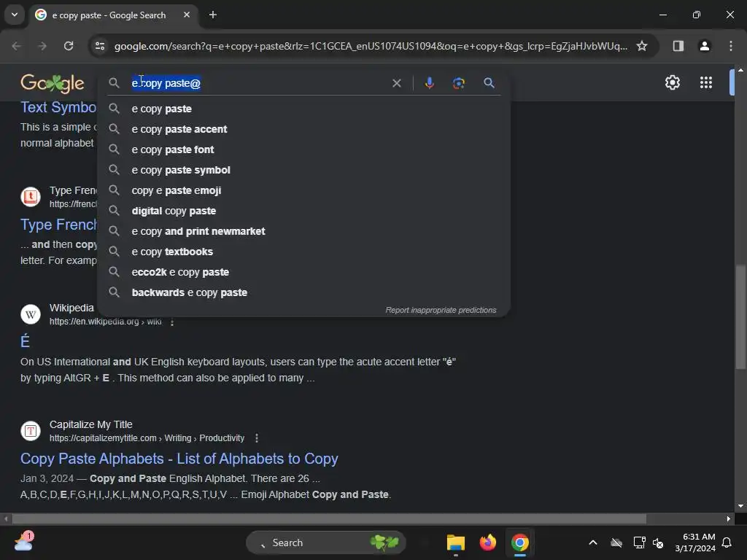Go forward in browser history

click(x=42, y=46)
